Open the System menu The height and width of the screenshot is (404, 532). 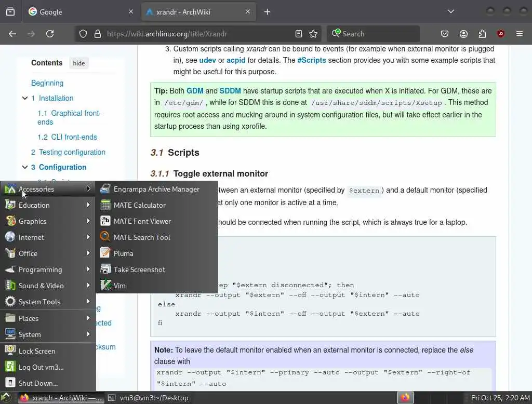pyautogui.click(x=48, y=334)
